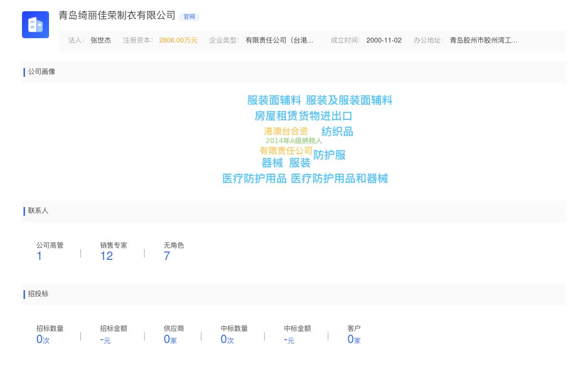588x368 pixels.
Task: Click 供应商 value 0家
Action: 170,339
